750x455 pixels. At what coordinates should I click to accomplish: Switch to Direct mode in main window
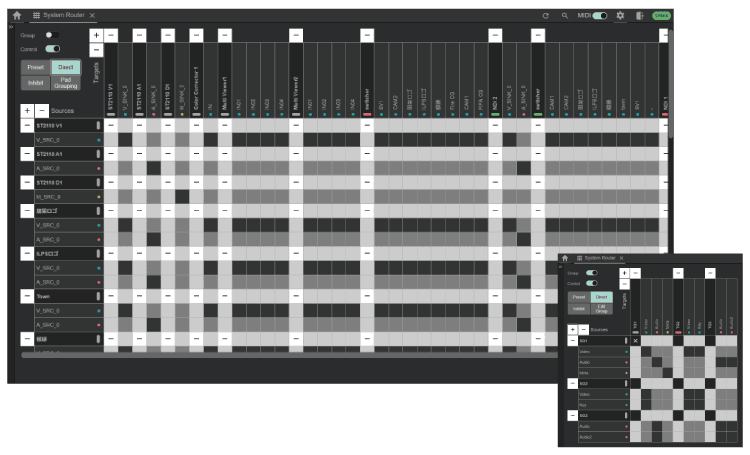tap(65, 67)
